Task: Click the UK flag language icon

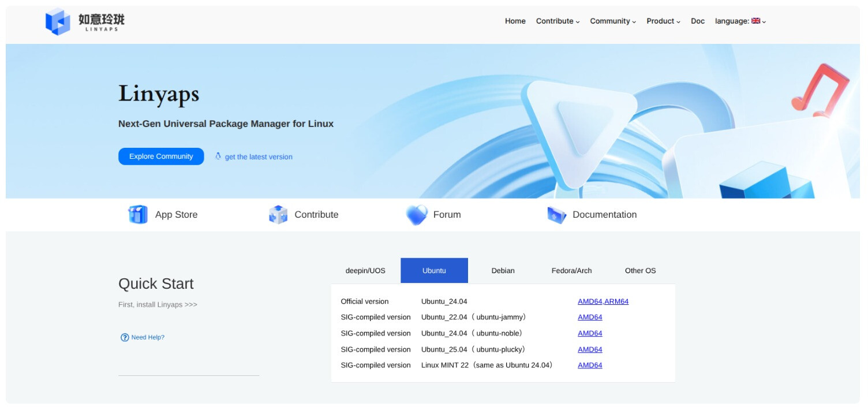Action: click(755, 21)
